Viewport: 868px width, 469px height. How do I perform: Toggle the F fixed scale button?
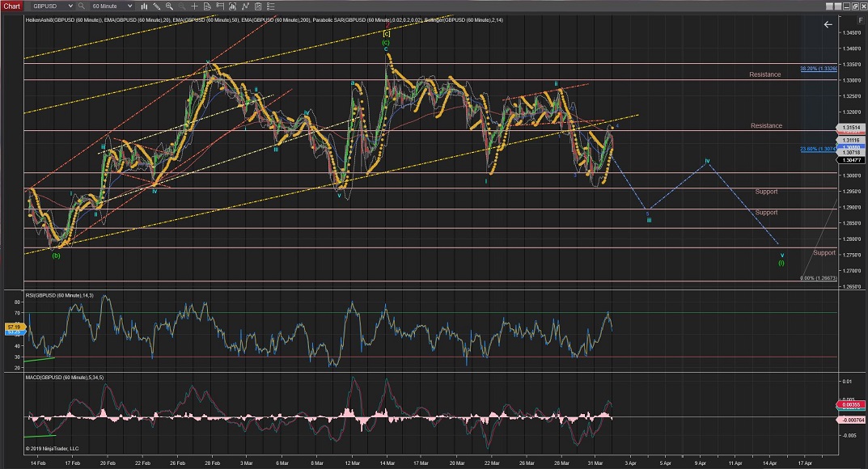[x=861, y=20]
